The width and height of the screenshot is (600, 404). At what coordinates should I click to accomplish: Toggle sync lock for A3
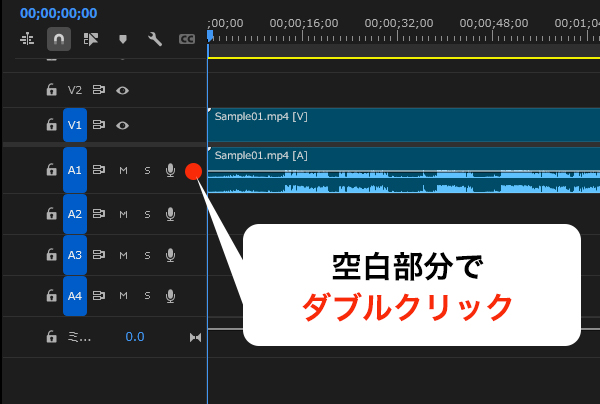(x=99, y=254)
